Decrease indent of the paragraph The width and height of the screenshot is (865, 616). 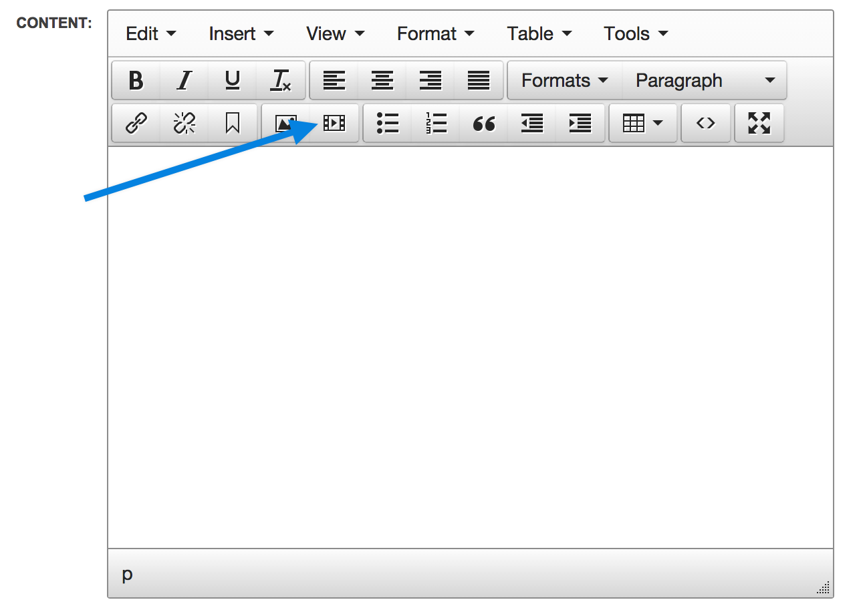(x=532, y=123)
